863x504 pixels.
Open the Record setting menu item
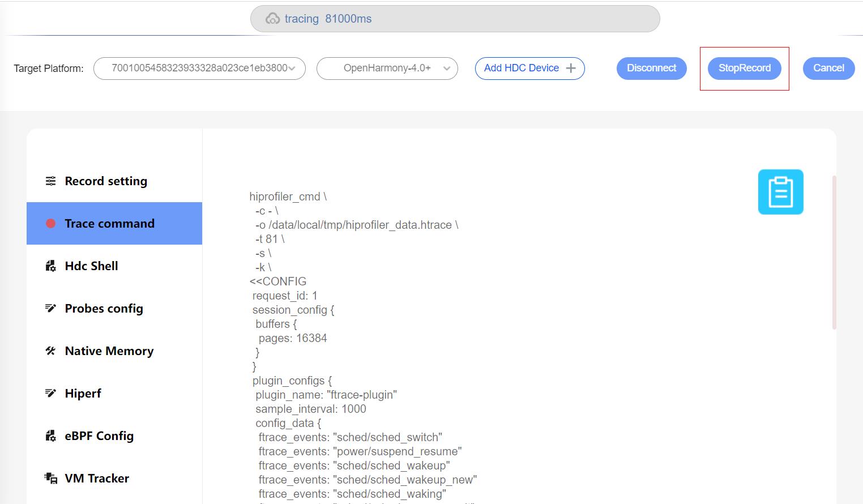(x=106, y=181)
